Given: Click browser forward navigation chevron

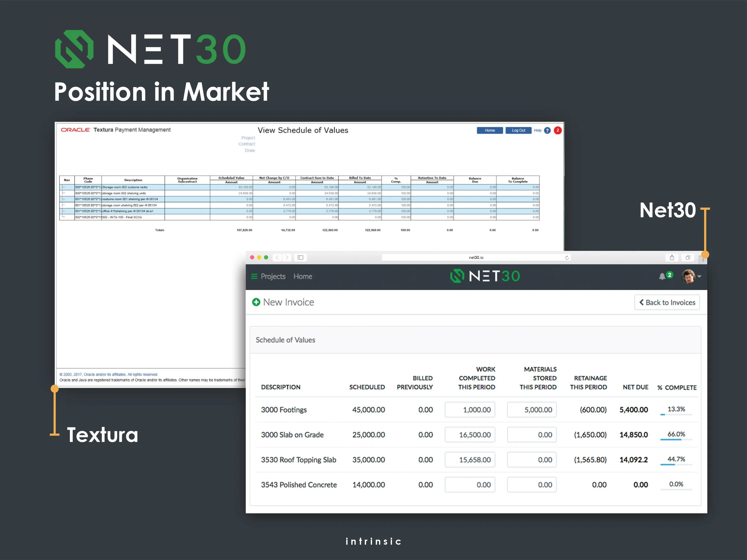Looking at the screenshot, I should point(287,257).
